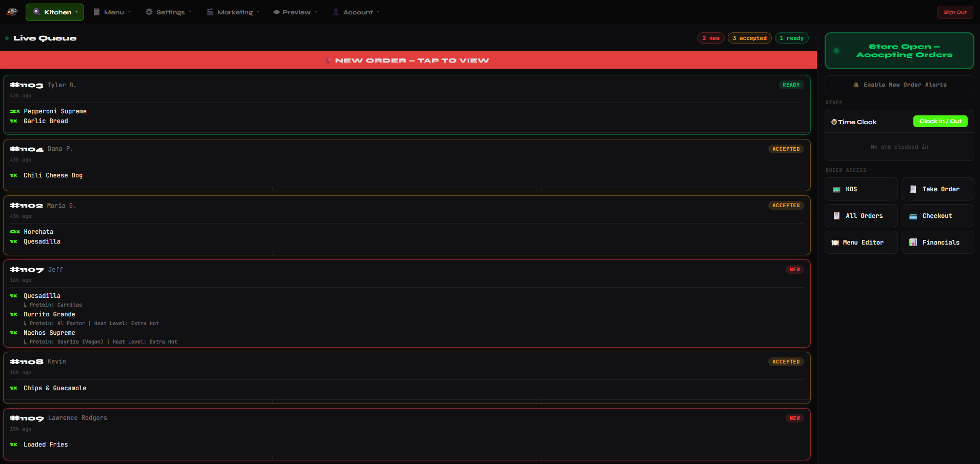The image size is (980, 464).
Task: Open the Kitchen dropdown
Action: [54, 12]
